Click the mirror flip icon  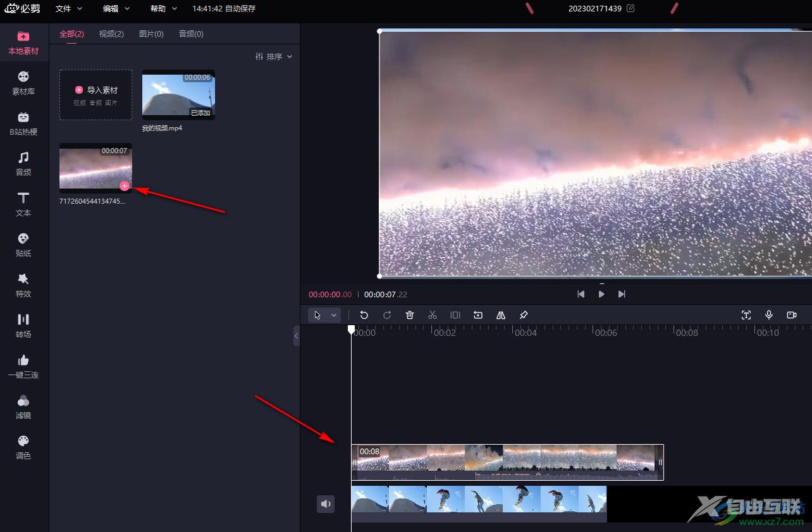(x=501, y=315)
